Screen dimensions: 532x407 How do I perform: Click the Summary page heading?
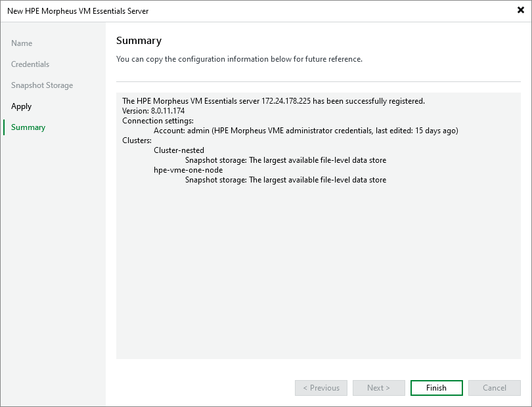click(139, 41)
